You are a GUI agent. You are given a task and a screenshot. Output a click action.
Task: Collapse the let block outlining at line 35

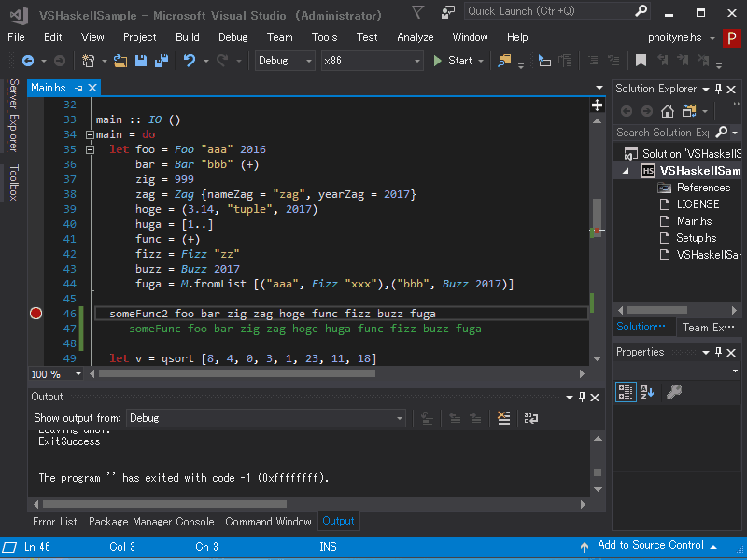click(x=90, y=149)
